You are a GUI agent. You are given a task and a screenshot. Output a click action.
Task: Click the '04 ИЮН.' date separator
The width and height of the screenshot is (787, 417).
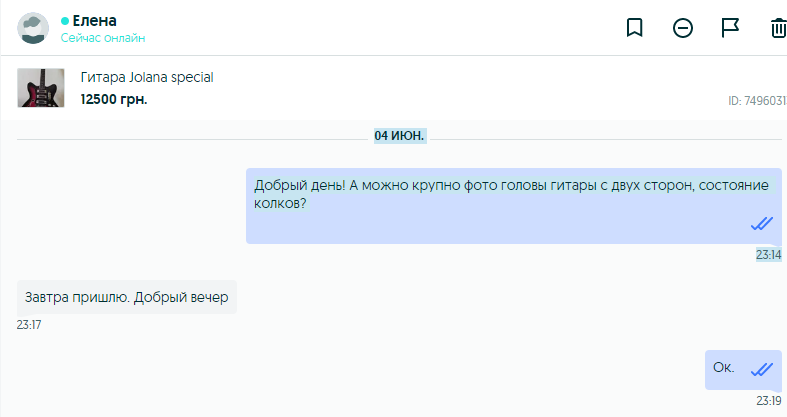pos(400,135)
